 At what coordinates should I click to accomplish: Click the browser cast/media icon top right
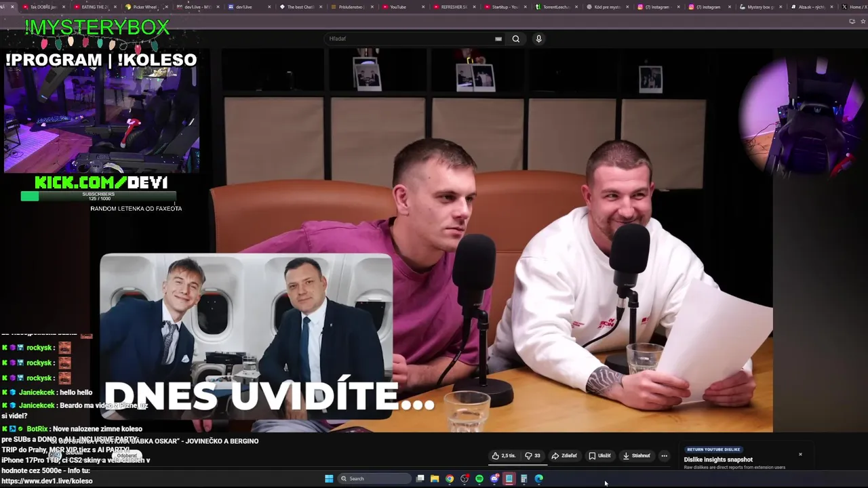[852, 21]
